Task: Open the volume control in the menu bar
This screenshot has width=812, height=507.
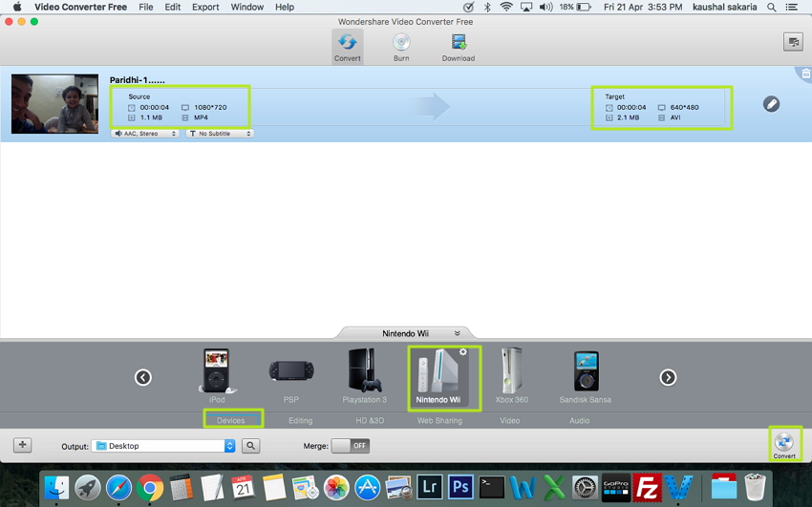Action: 545,8
